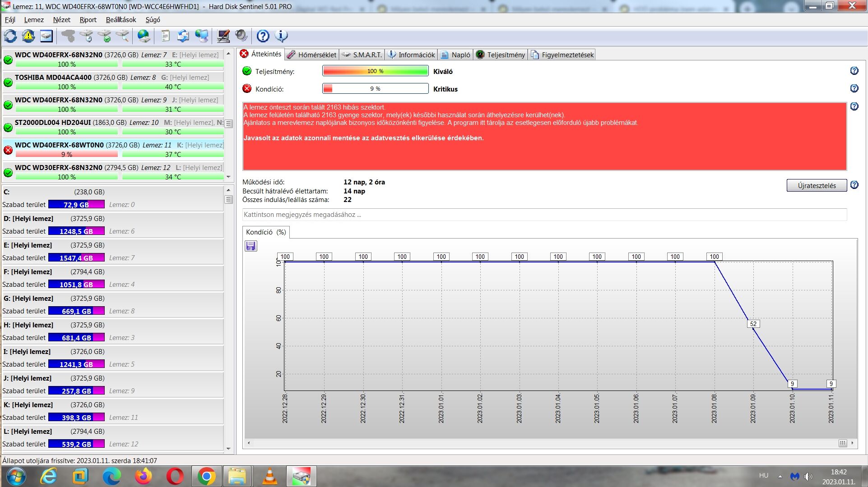Click the blue question mark help toolbar icon
Image resolution: width=868 pixels, height=487 pixels.
263,36
